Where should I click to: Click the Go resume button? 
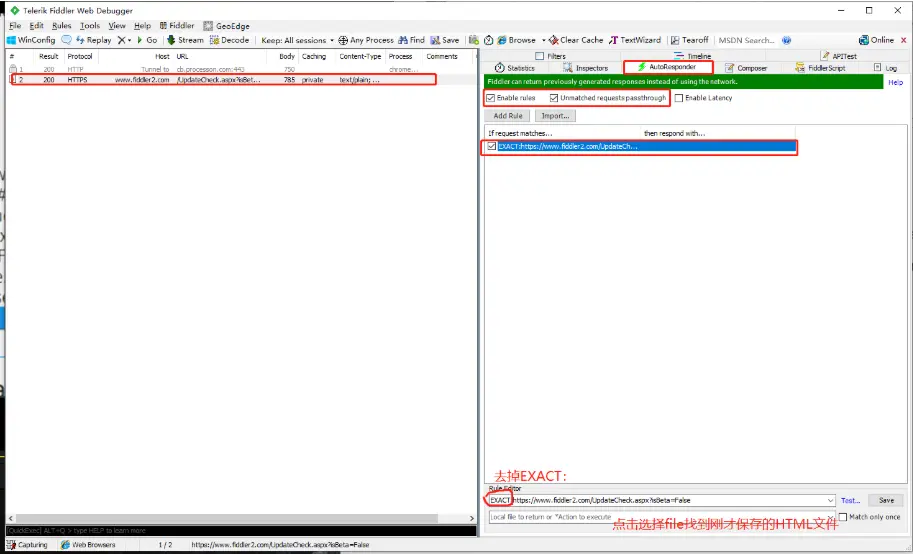click(x=147, y=40)
